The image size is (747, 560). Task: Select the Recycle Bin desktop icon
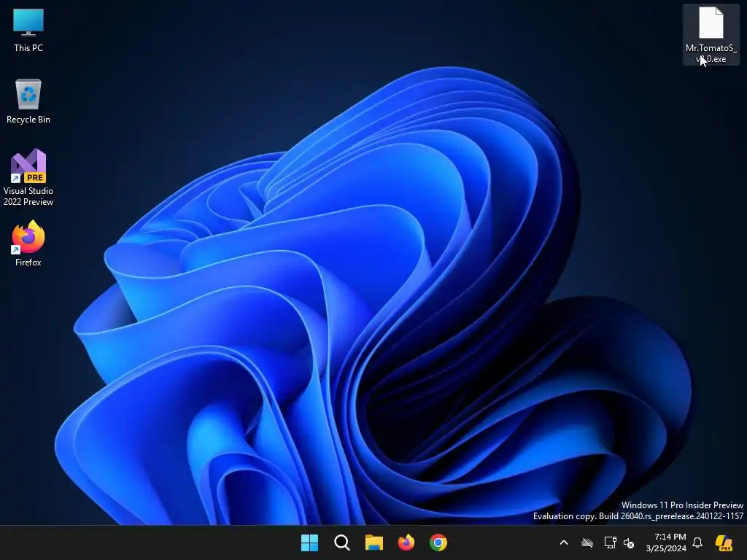point(28,101)
